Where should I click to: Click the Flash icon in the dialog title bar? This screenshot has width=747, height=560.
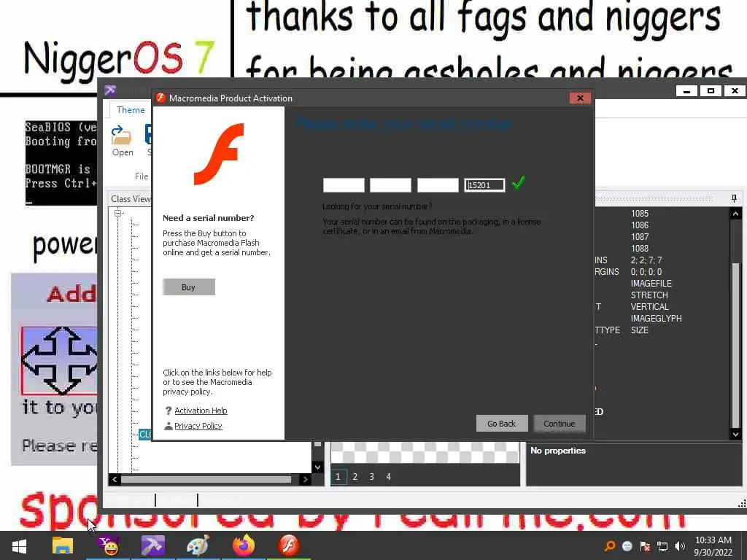coord(160,98)
